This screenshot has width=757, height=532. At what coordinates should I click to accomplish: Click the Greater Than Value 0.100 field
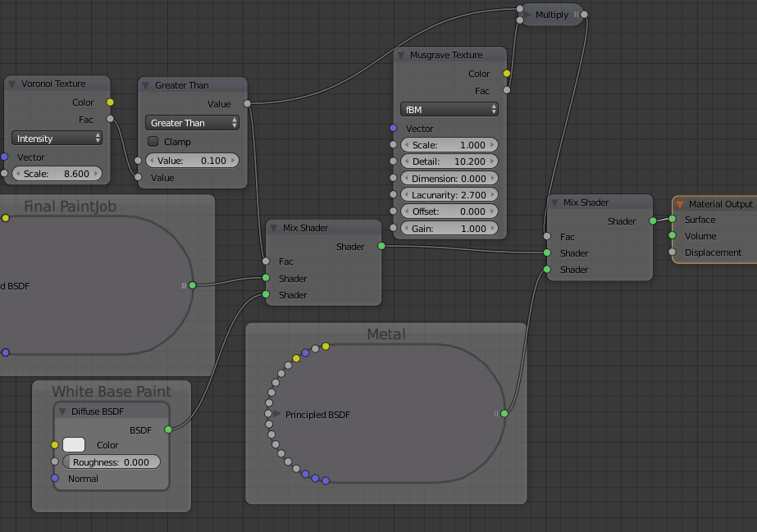tap(192, 161)
